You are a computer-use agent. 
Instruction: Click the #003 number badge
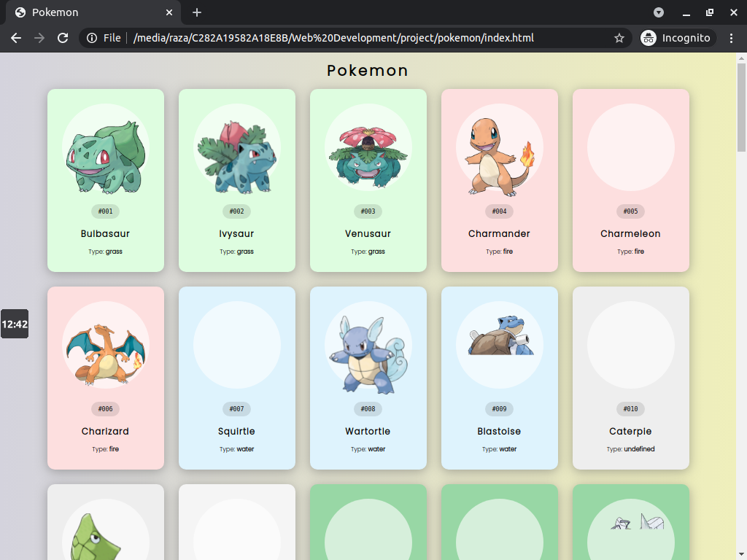[x=368, y=211]
